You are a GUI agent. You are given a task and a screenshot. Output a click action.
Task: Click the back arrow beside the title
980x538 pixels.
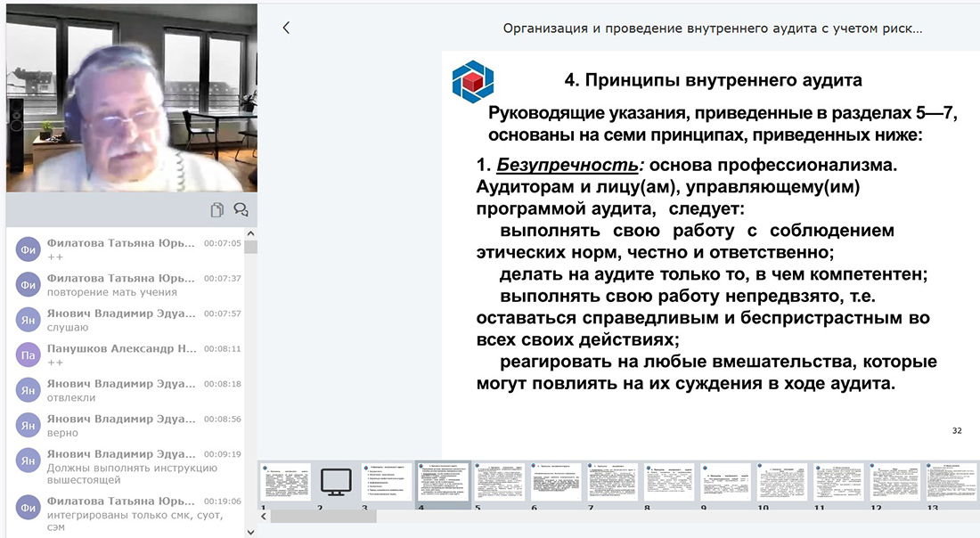click(x=286, y=28)
